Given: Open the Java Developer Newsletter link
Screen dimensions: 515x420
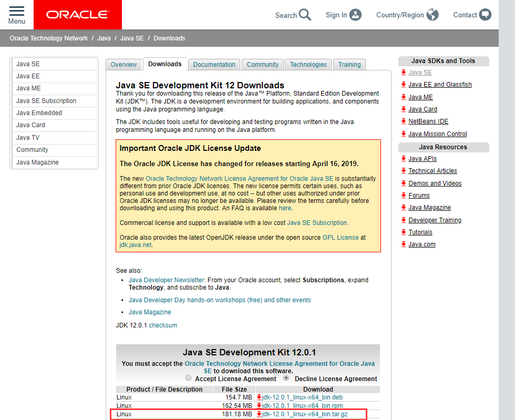Looking at the screenshot, I should 167,280.
